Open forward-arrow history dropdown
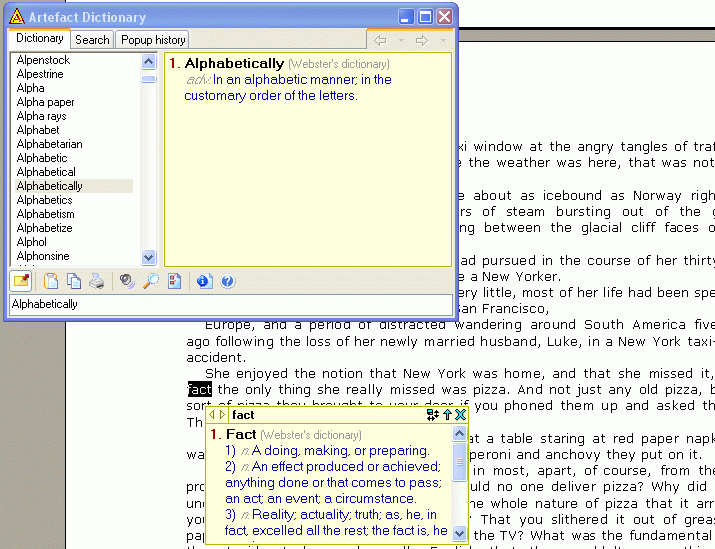The image size is (715, 549). (x=443, y=41)
